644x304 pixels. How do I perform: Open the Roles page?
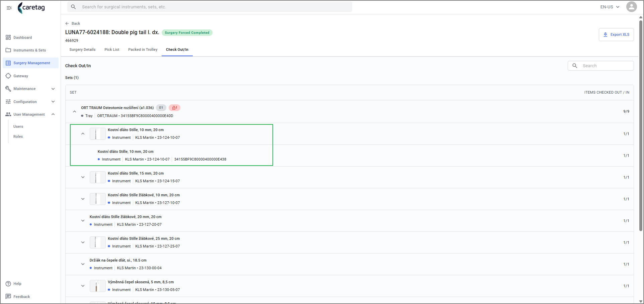(18, 136)
